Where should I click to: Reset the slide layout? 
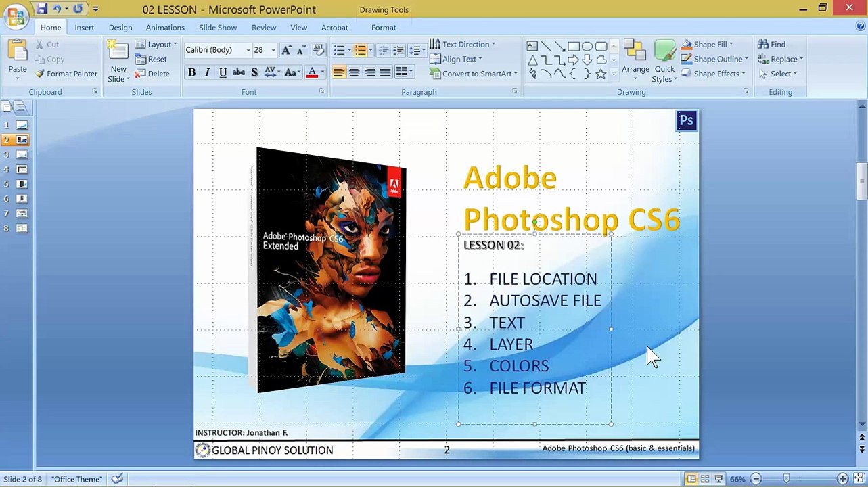pyautogui.click(x=151, y=59)
